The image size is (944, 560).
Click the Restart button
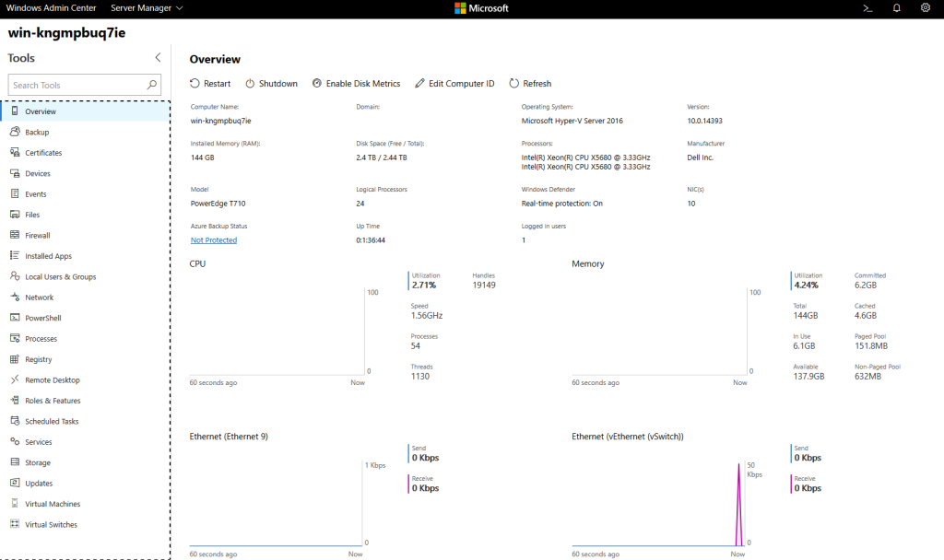coord(210,84)
